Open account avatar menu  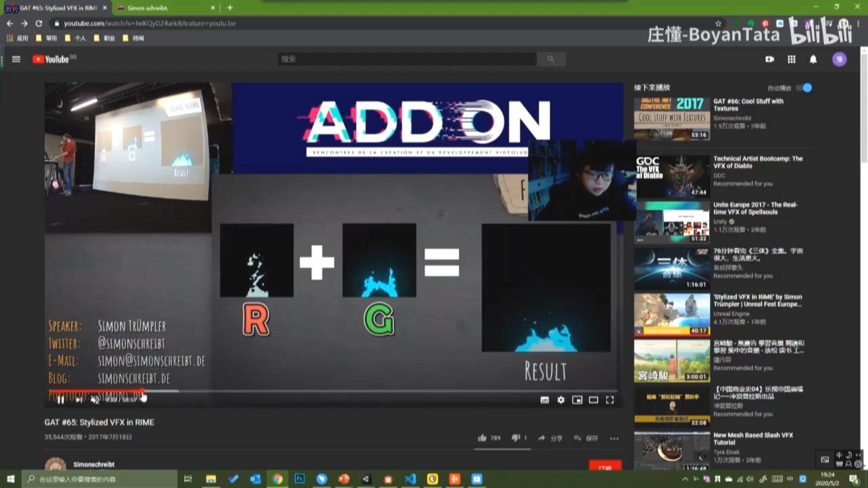840,59
